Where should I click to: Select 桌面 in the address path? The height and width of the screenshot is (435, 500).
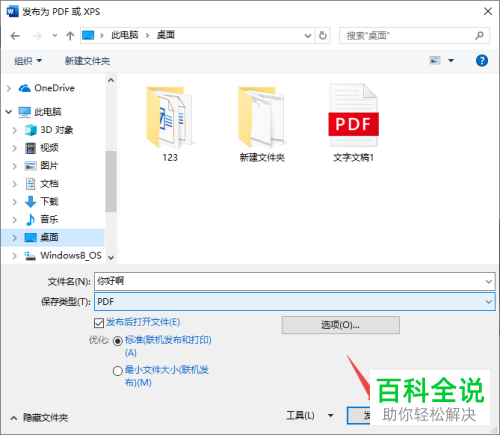(x=166, y=35)
